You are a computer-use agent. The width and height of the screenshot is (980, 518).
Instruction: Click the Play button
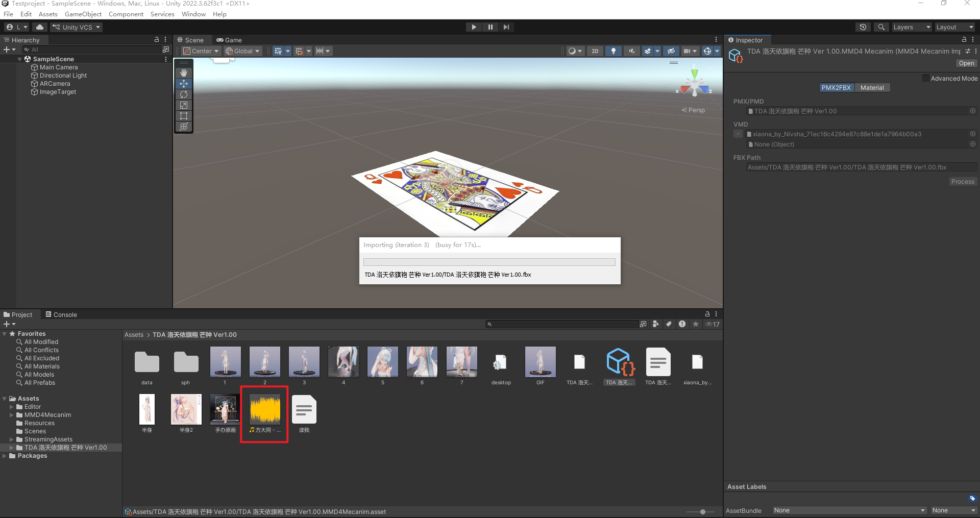coord(474,27)
